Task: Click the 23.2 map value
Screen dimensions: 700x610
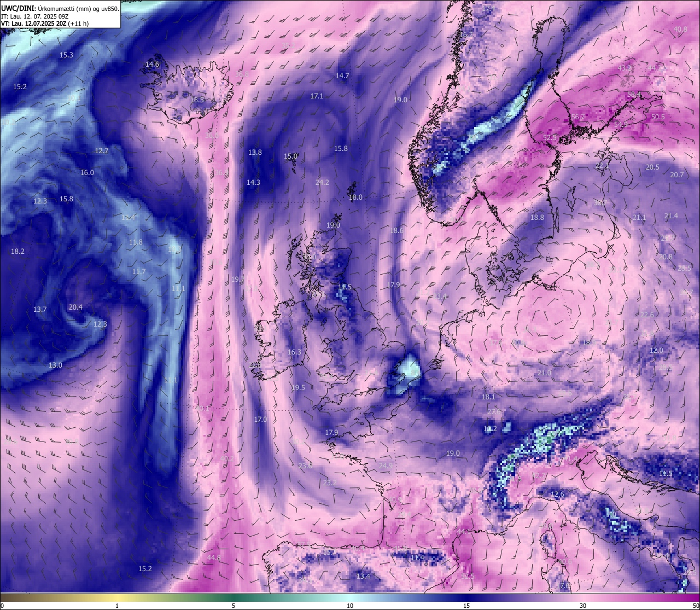Action: tap(330, 483)
